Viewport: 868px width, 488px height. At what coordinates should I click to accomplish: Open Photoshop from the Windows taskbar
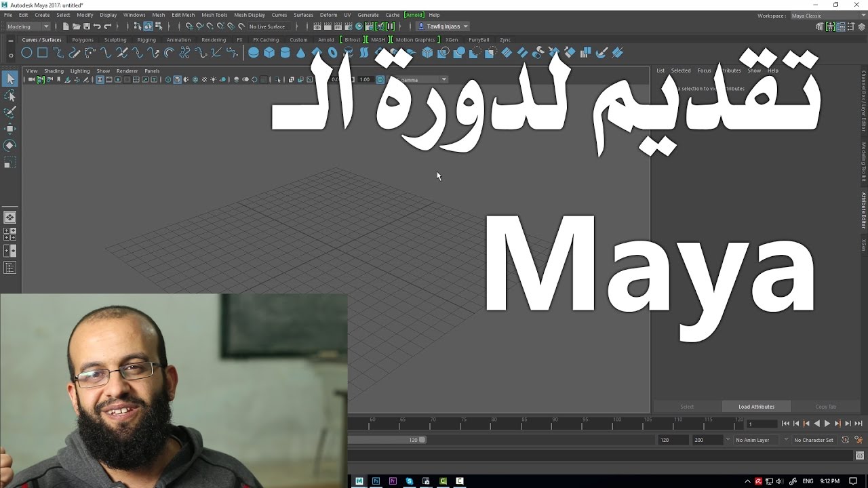(376, 481)
